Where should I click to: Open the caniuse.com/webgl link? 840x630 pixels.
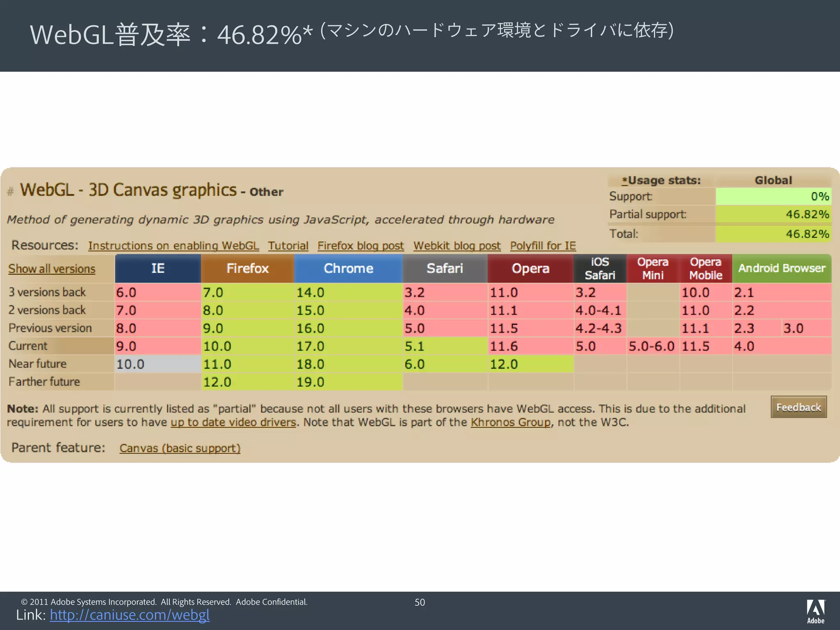[x=130, y=614]
